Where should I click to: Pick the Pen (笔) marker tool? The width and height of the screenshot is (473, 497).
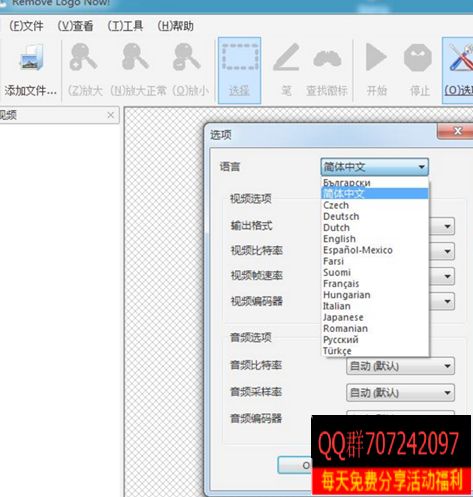(286, 57)
